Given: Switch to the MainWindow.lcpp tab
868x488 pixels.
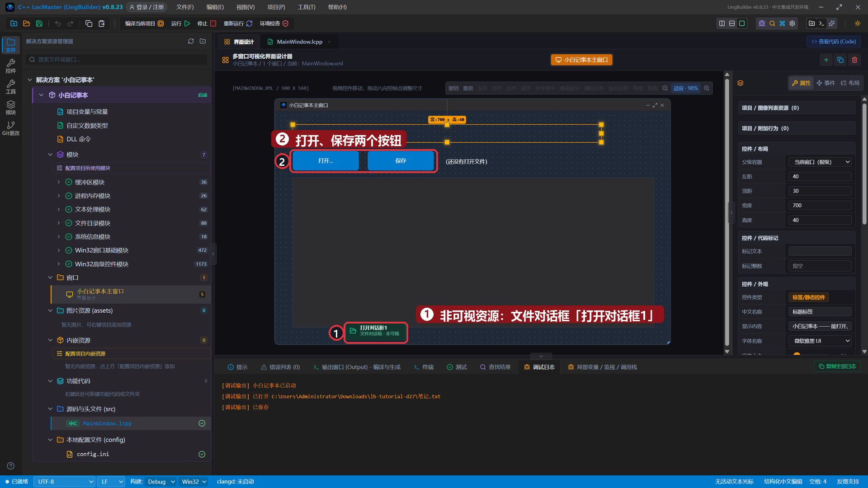Looking at the screenshot, I should click(299, 42).
